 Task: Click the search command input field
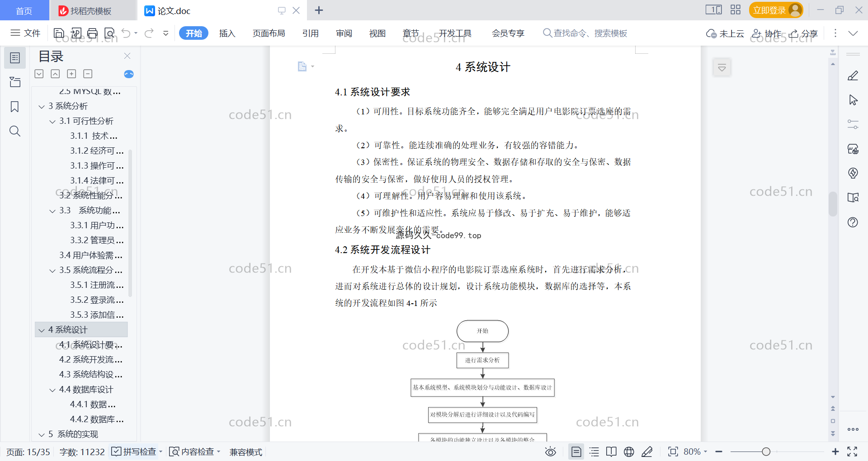coord(585,33)
